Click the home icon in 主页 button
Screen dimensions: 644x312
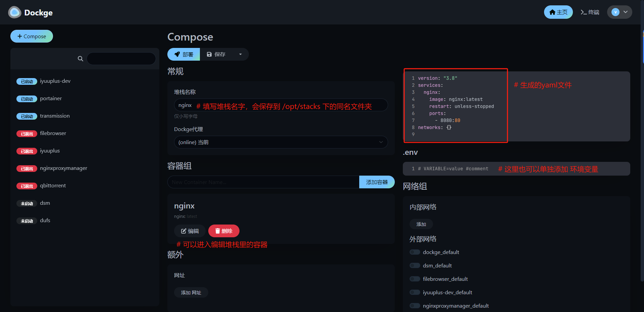(x=552, y=12)
